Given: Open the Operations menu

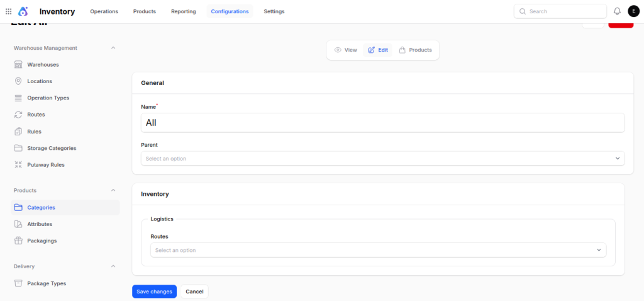Looking at the screenshot, I should 104,11.
